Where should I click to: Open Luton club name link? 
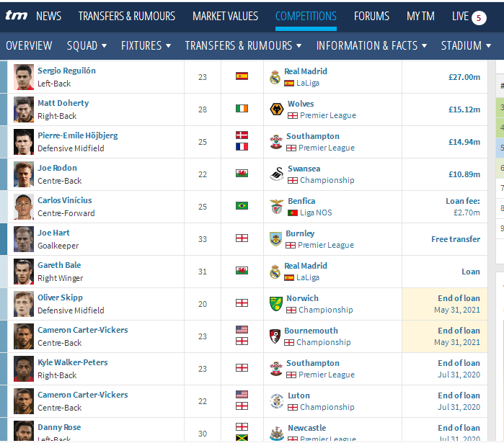(299, 395)
